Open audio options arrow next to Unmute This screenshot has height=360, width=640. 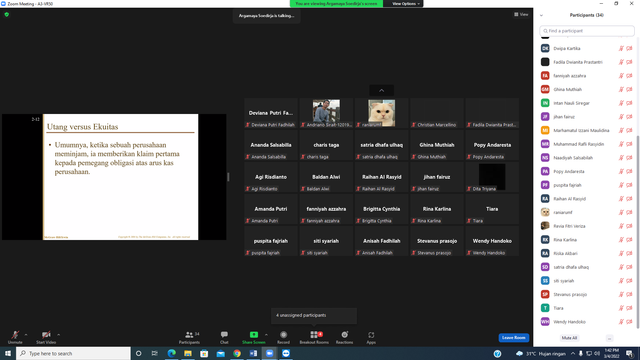26,335
